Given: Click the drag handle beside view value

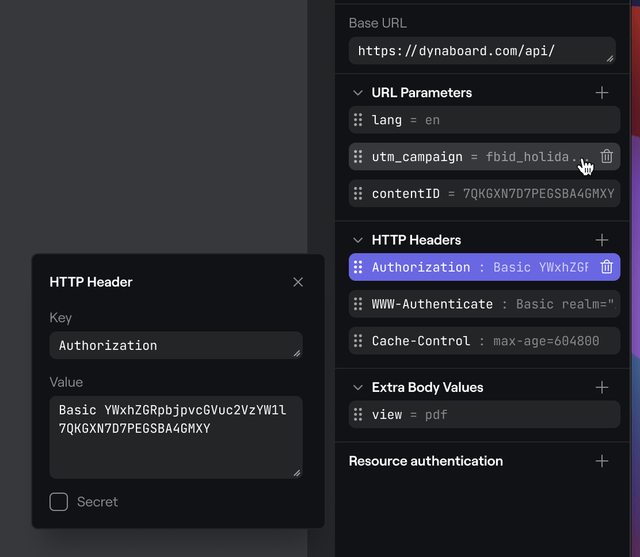Looking at the screenshot, I should pos(358,415).
